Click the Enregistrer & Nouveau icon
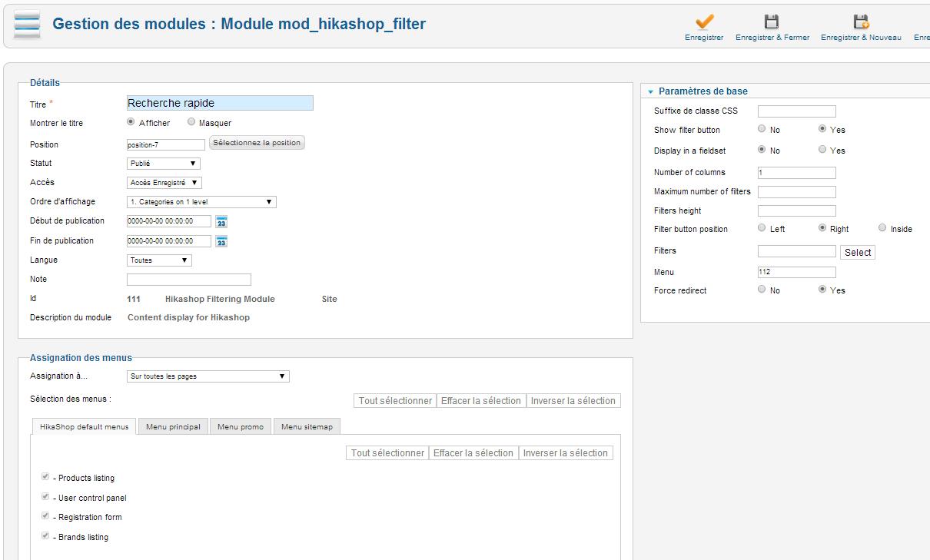This screenshot has width=930, height=560. tap(861, 22)
